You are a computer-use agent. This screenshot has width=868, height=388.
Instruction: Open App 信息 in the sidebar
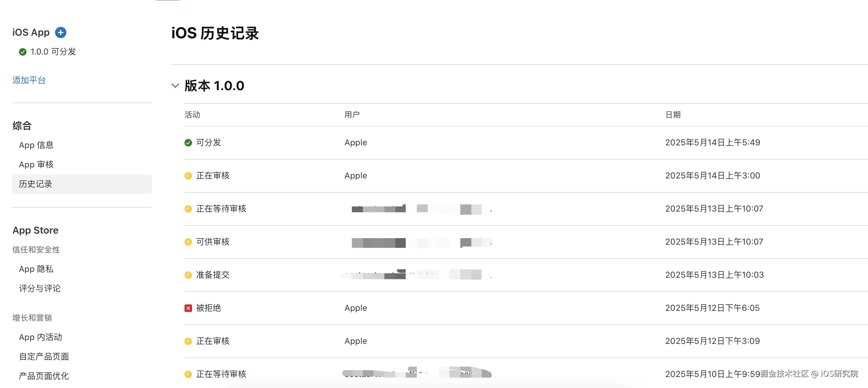[36, 145]
